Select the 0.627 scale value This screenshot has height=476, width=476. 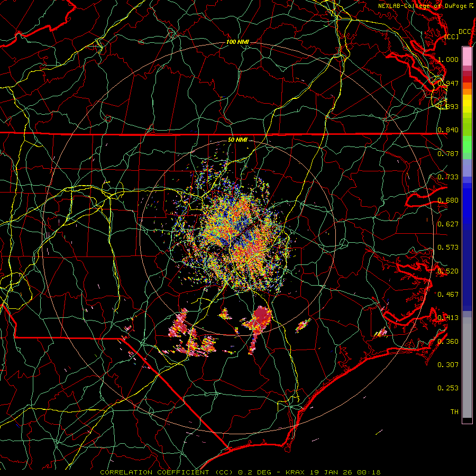click(x=448, y=224)
